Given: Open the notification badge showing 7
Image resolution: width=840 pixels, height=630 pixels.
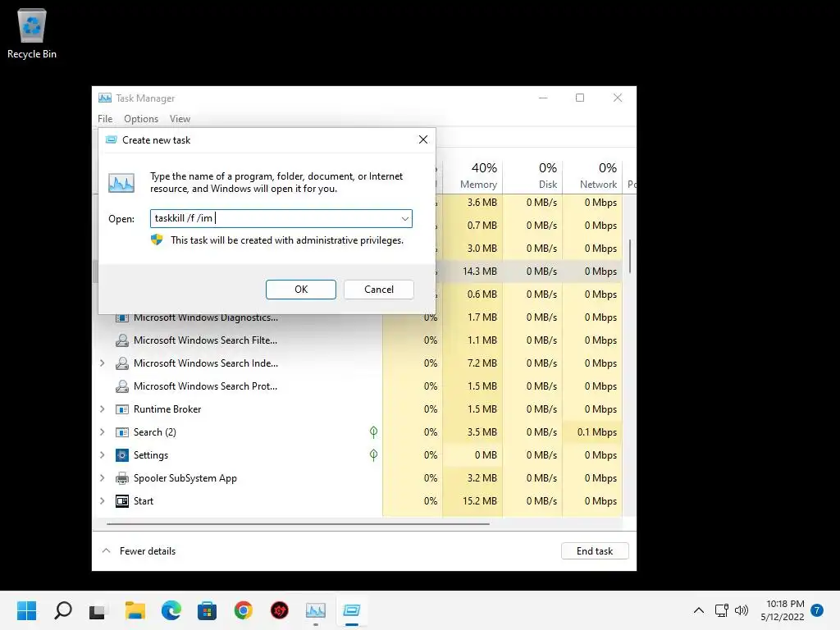Looking at the screenshot, I should point(817,610).
